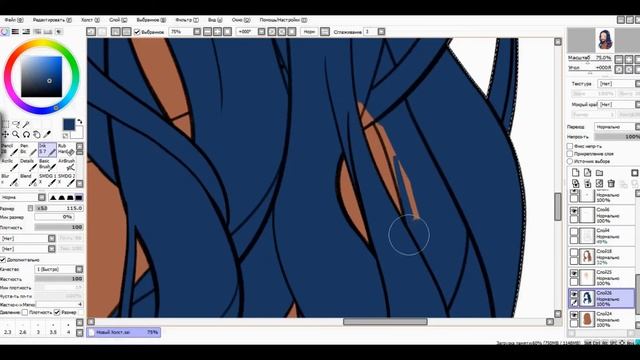This screenshot has height=360, width=640.
Task: Select the SMDG 1 brush
Action: click(x=47, y=180)
